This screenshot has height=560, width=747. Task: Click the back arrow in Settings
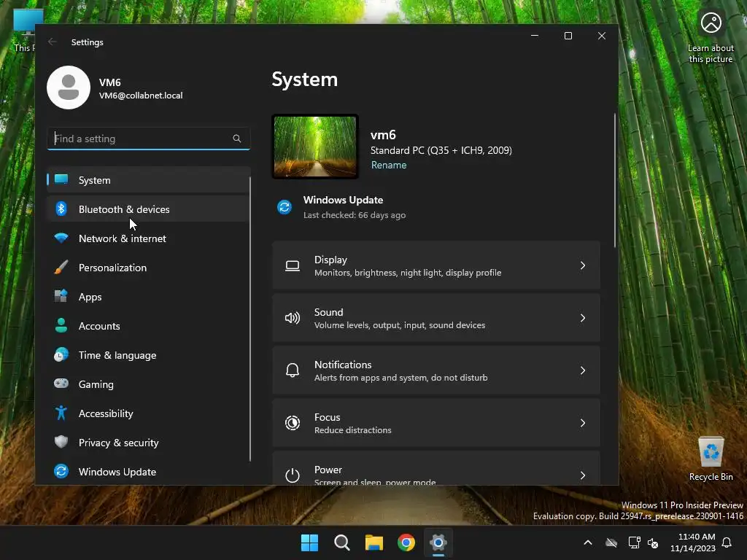point(53,42)
